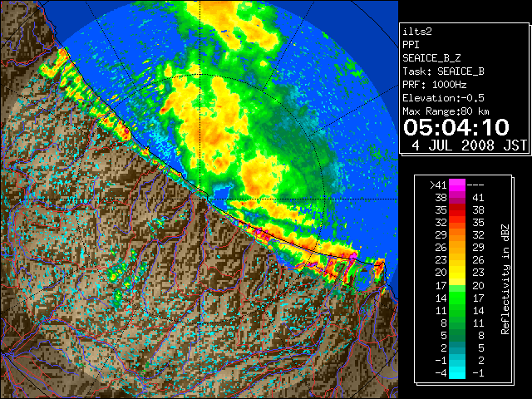This screenshot has width=532, height=399.
Task: Pick the red 35–38 dBZ legend swatch
Action: point(457,210)
